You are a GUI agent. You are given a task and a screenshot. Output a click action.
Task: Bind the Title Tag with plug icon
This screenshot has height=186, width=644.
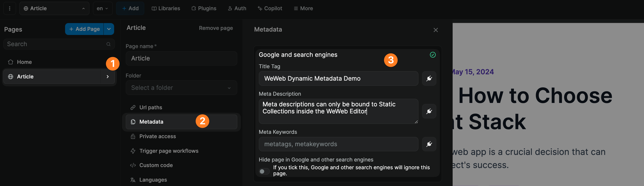429,78
